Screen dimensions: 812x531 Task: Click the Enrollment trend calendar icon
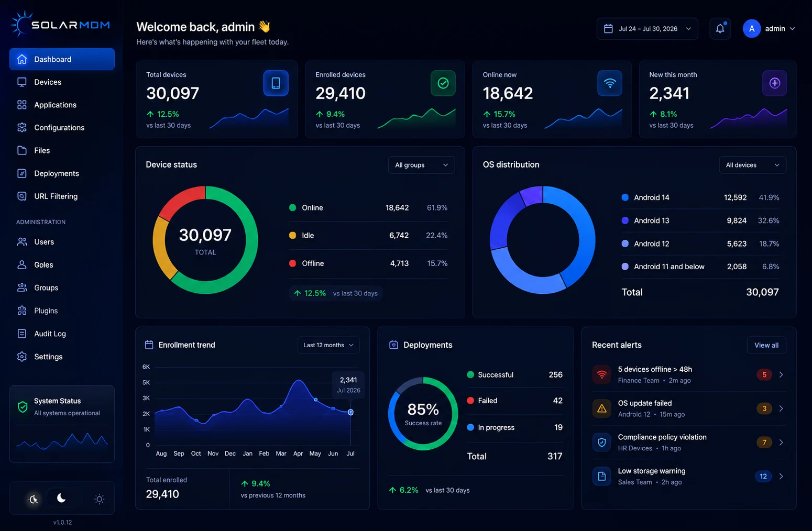point(149,345)
